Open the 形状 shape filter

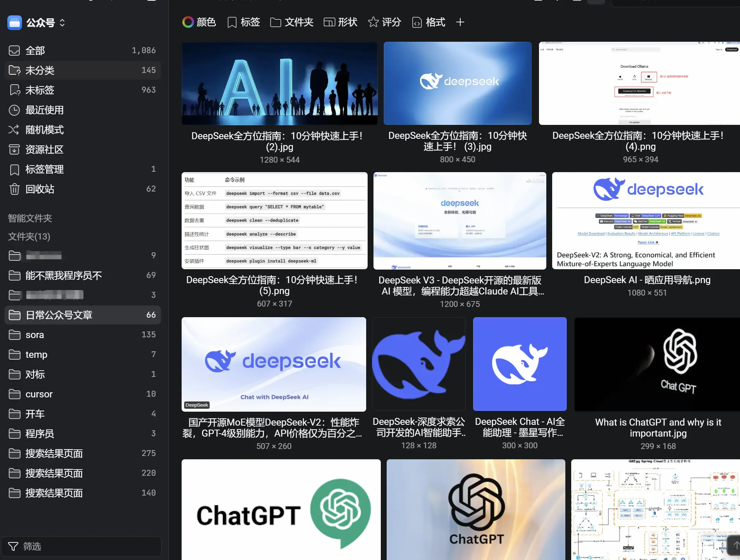[341, 22]
